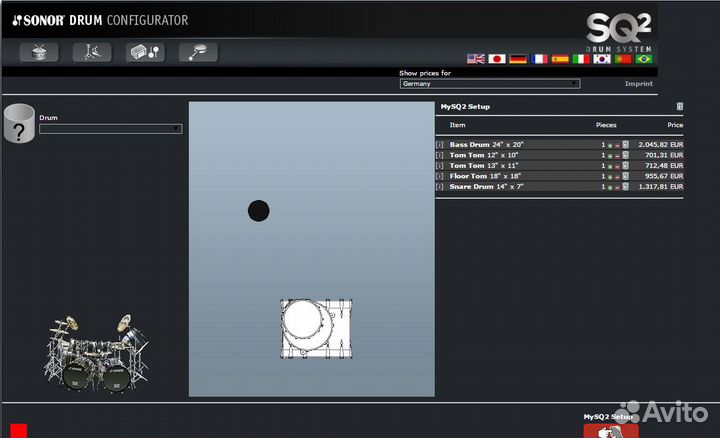Open the drums category in the toolbar
Viewport: 720px width, 438px height.
38,53
